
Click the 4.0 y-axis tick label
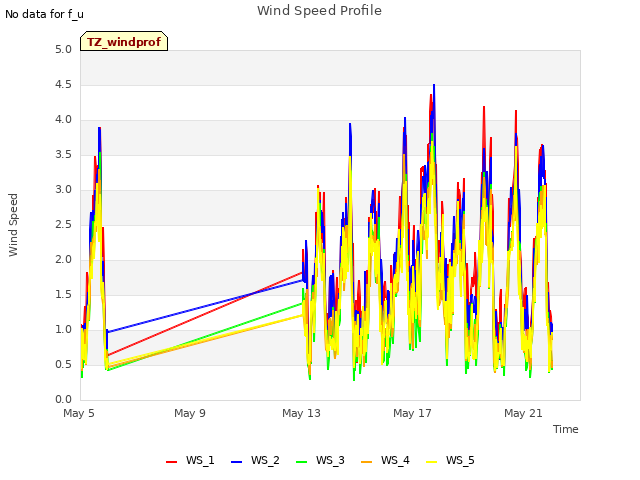[64, 120]
